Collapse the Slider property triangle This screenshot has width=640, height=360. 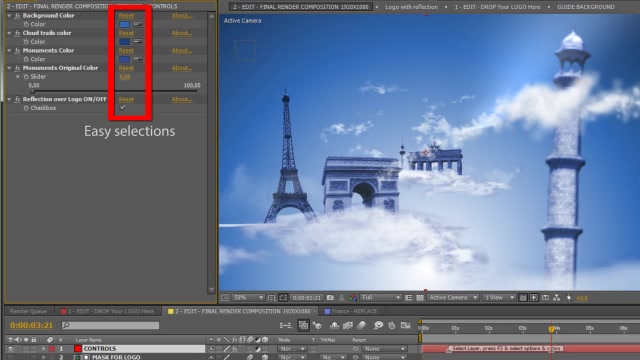pos(18,77)
